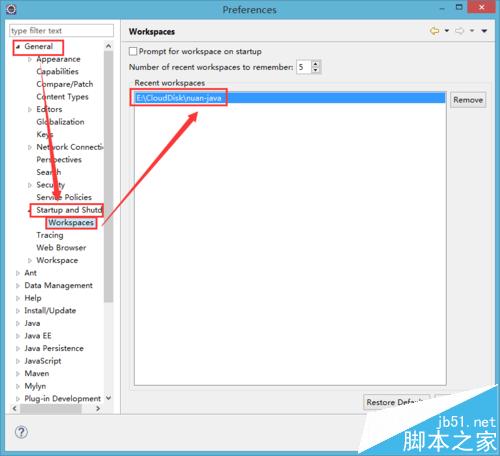This screenshot has width=500, height=456.
Task: Click the horizontal scroll right arrow
Action: click(98, 408)
